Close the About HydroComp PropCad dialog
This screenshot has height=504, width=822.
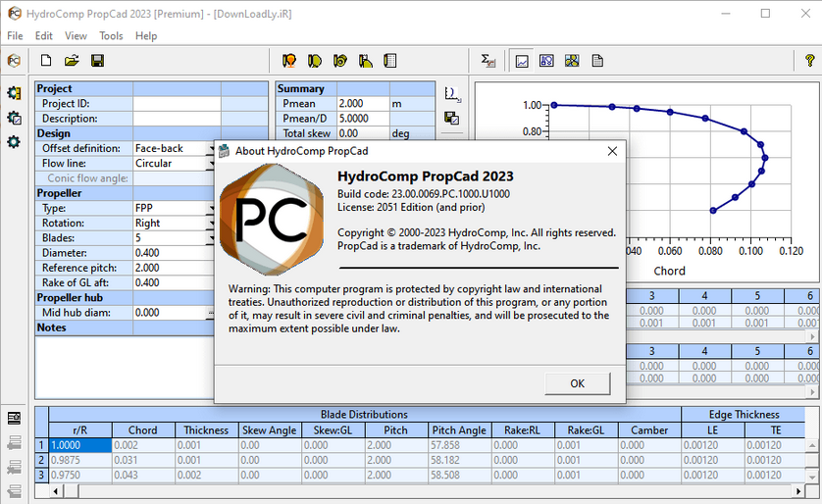point(612,151)
